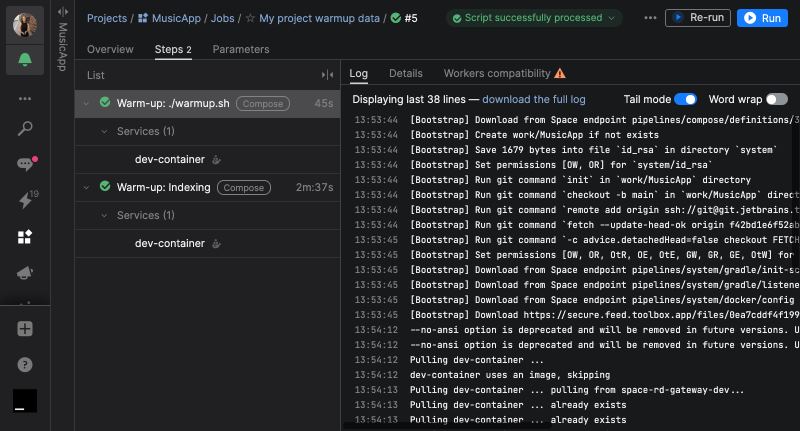The width and height of the screenshot is (800, 431).
Task: Click green status check of warmup.sh step
Action: [105, 102]
